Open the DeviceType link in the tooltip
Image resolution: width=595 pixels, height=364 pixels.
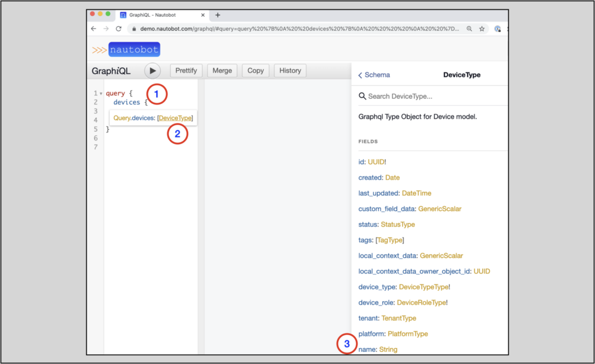(x=175, y=118)
